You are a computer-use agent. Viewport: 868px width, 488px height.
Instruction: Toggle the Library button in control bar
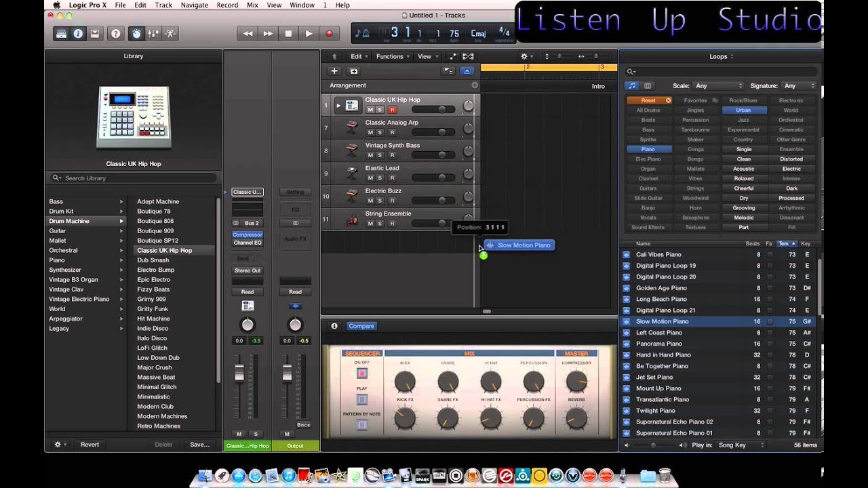tap(62, 33)
